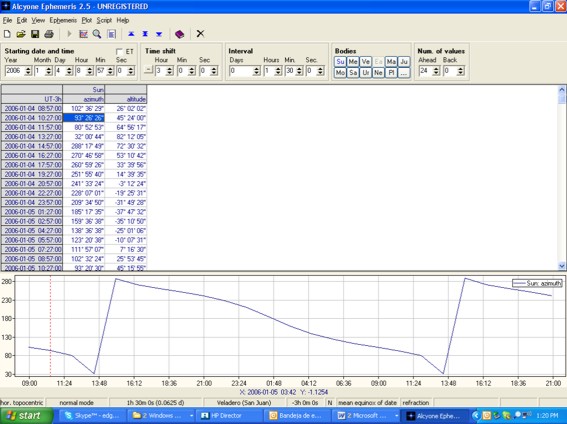Toggle the Neptune (Ne) body button

[378, 73]
